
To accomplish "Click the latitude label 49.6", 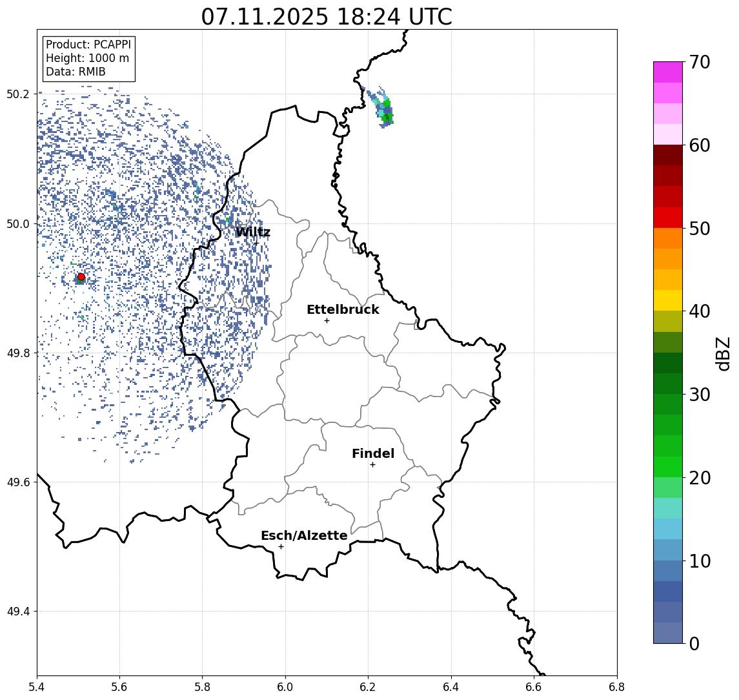I will [18, 482].
